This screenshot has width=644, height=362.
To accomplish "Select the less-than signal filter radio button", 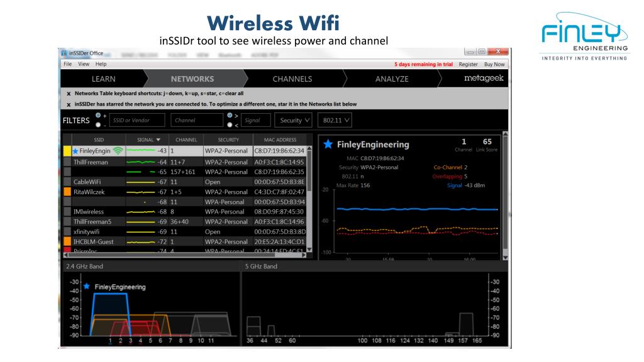I will click(x=230, y=125).
